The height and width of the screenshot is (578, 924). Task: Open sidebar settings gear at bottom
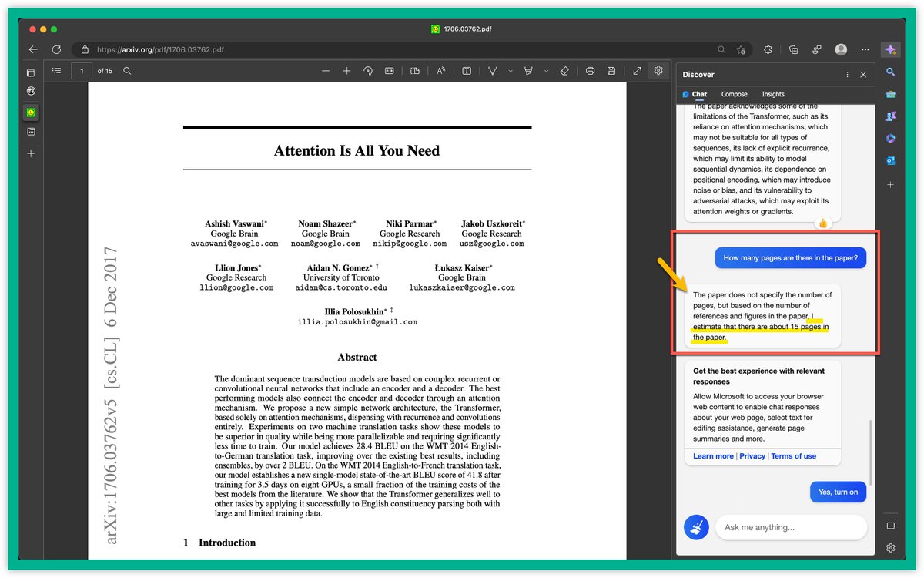coord(890,548)
